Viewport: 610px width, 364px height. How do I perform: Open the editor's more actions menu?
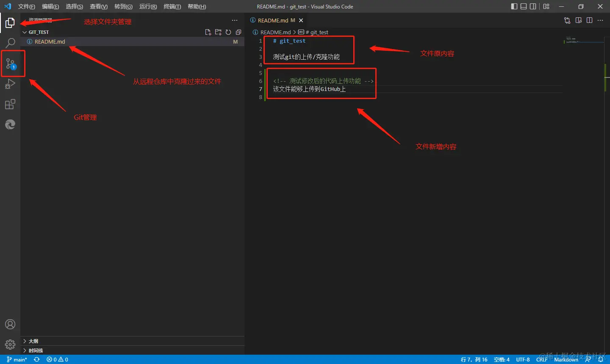click(x=600, y=20)
